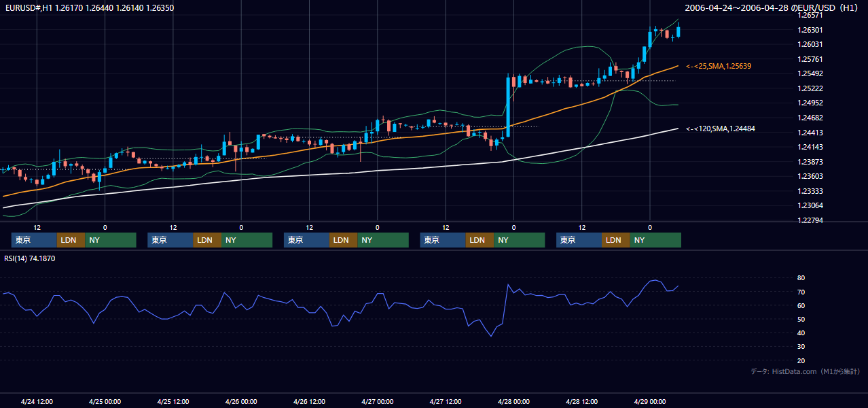The image size is (868, 408).
Task: Click the first LDN session block
Action: click(71, 240)
